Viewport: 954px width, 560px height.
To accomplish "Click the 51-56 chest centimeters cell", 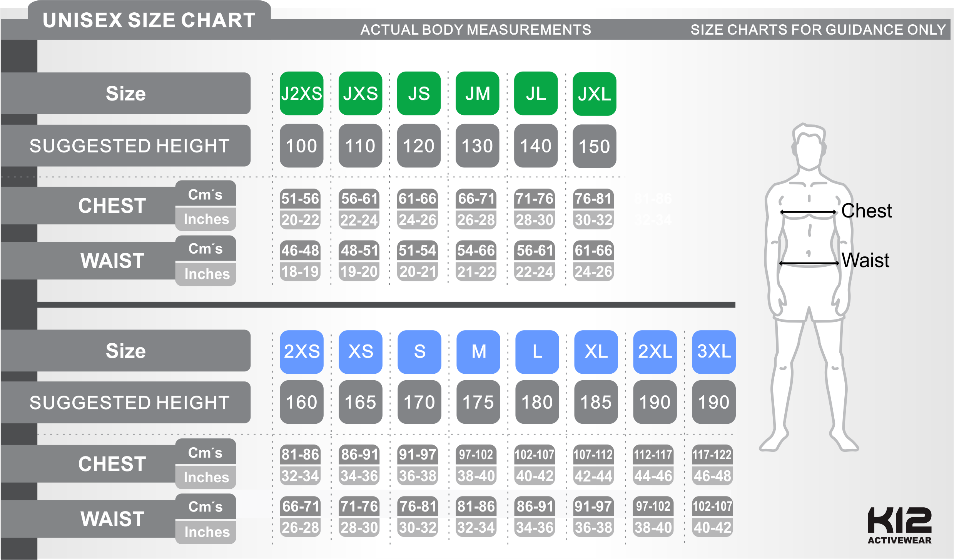I will pyautogui.click(x=300, y=199).
